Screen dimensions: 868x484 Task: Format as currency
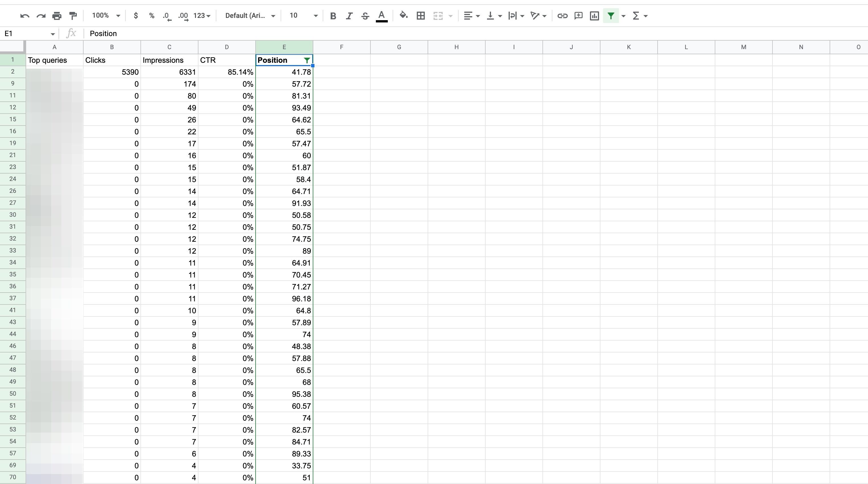click(136, 16)
